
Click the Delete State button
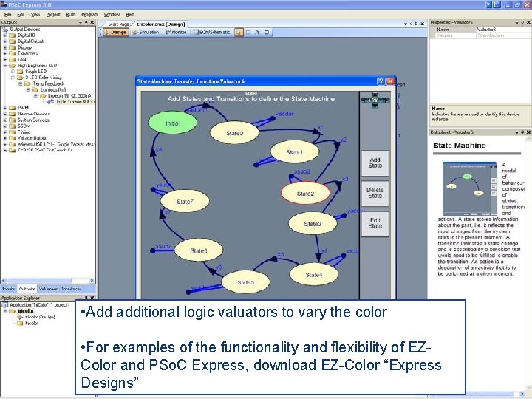tap(375, 193)
